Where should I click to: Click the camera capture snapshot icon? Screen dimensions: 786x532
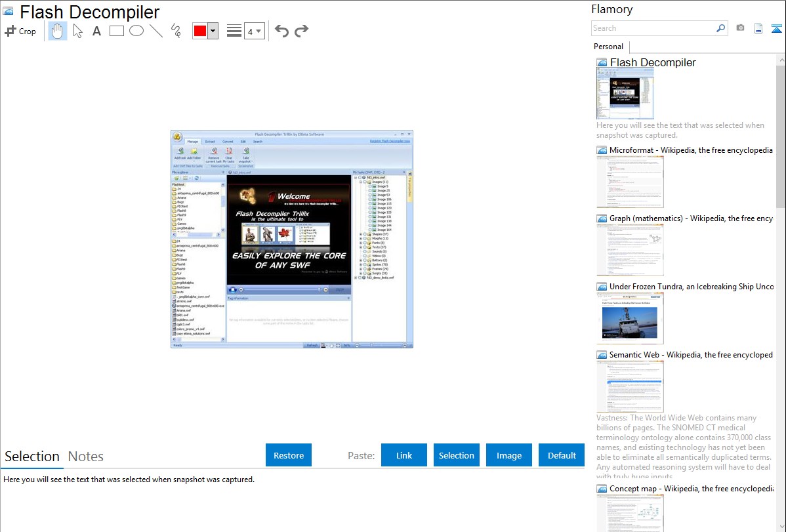[x=740, y=28]
